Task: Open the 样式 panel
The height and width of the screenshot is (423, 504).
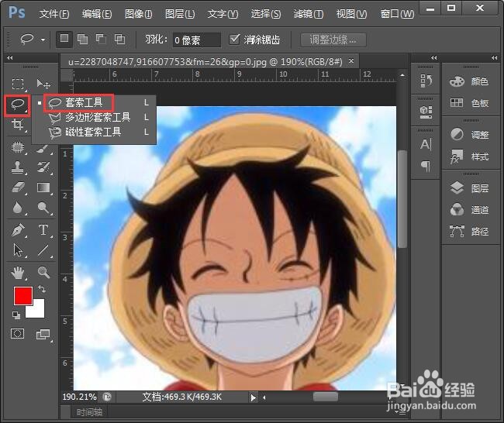Action: pyautogui.click(x=469, y=156)
